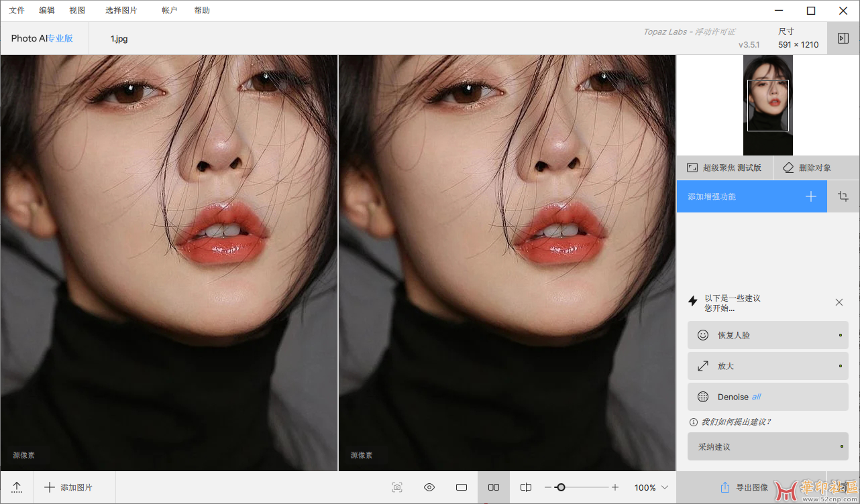Select the 超级聚焦 super focus tool
860x504 pixels.
tap(724, 168)
